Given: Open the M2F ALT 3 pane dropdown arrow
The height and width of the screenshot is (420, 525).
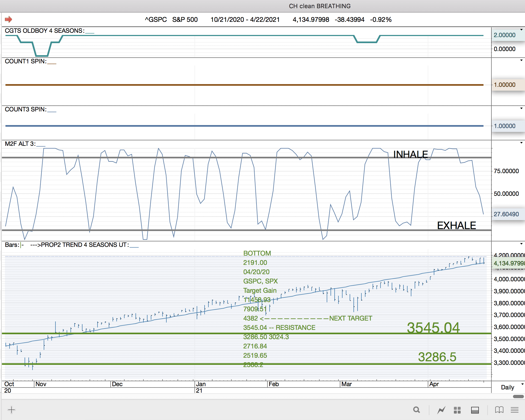Looking at the screenshot, I should (x=521, y=143).
